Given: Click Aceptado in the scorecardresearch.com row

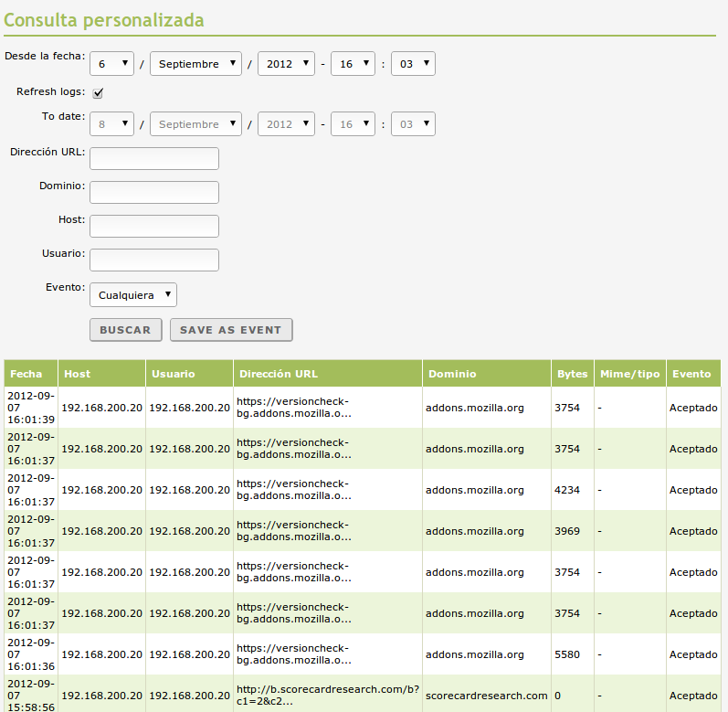Looking at the screenshot, I should pyautogui.click(x=693, y=696).
